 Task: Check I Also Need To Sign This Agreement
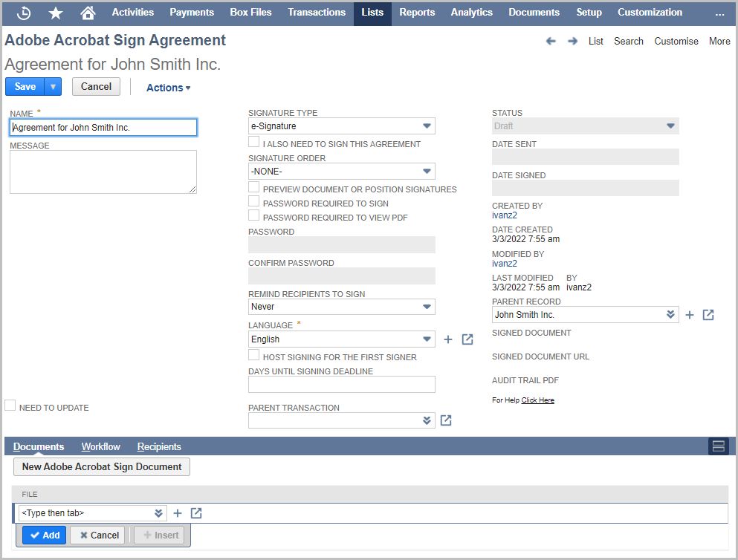point(253,142)
